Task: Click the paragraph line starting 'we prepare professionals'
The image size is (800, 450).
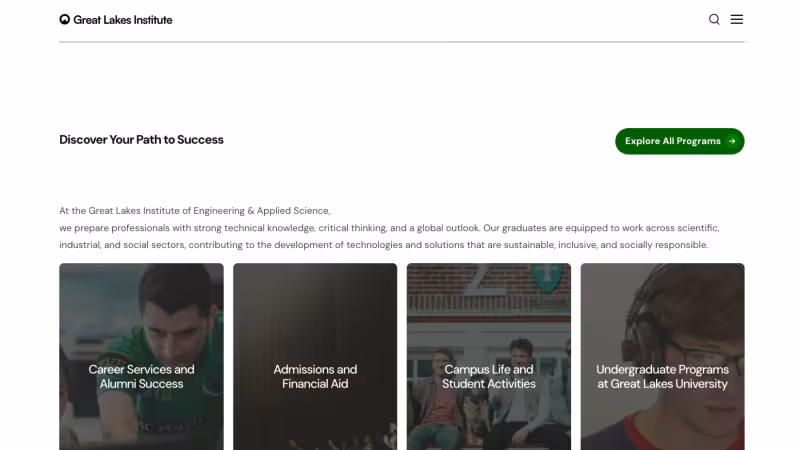Action: (389, 228)
